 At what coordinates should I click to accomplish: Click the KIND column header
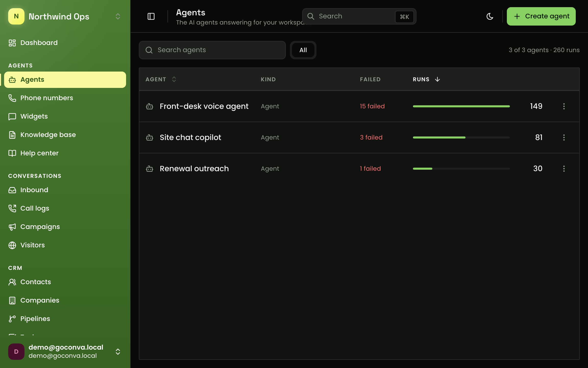coord(268,79)
